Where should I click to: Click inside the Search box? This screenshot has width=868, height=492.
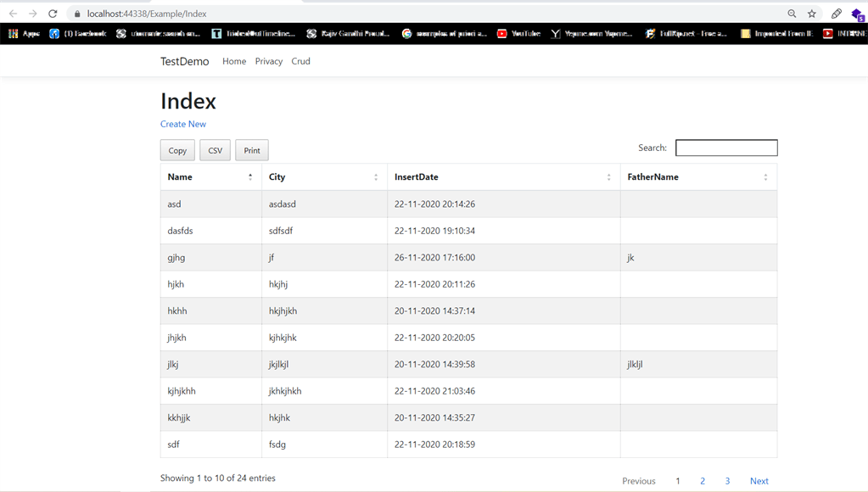click(x=726, y=148)
